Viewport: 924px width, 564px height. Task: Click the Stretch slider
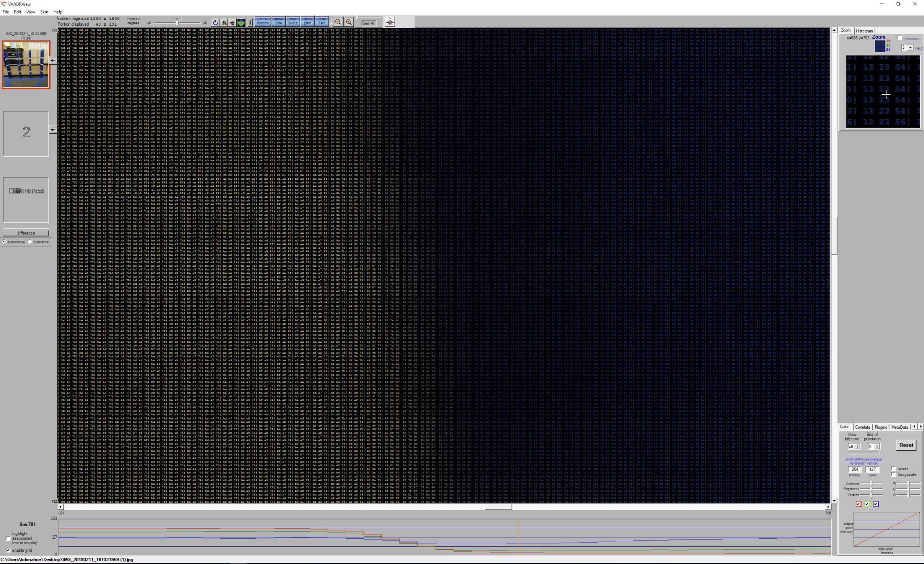tap(870, 495)
